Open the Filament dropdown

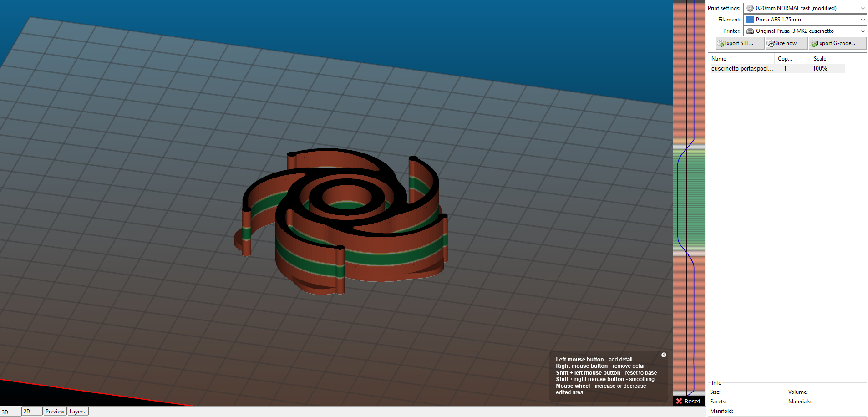[804, 20]
